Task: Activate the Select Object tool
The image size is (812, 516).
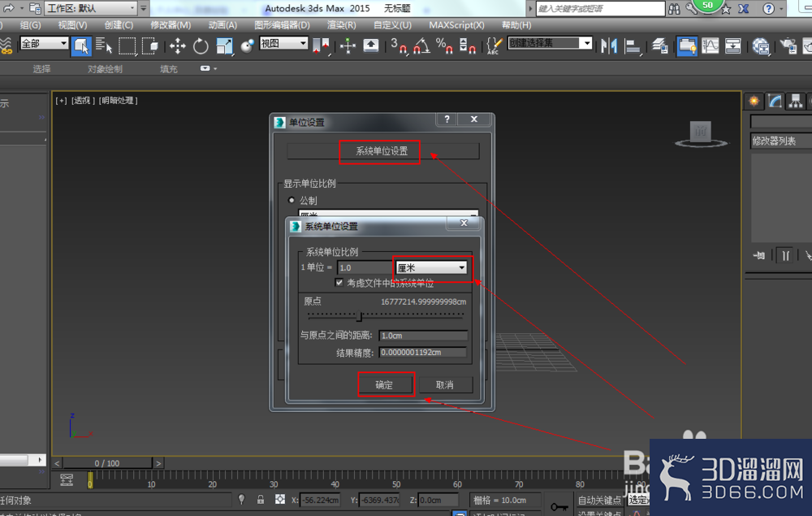Action: tap(81, 46)
